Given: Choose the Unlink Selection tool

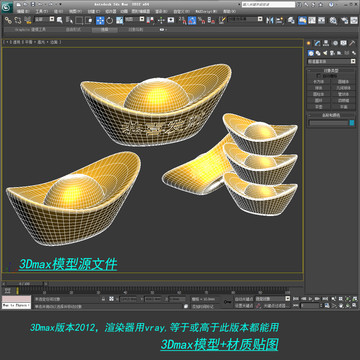Looking at the screenshot, I should (18, 20).
